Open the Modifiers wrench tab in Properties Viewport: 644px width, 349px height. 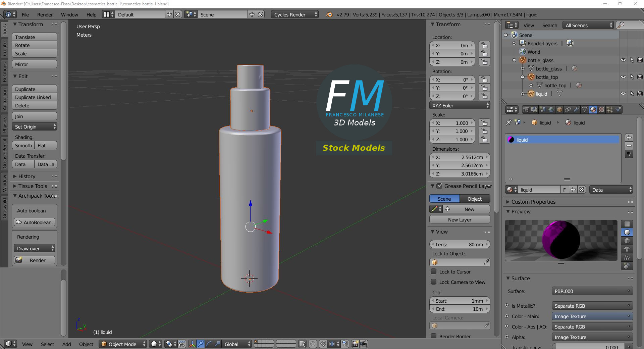576,110
